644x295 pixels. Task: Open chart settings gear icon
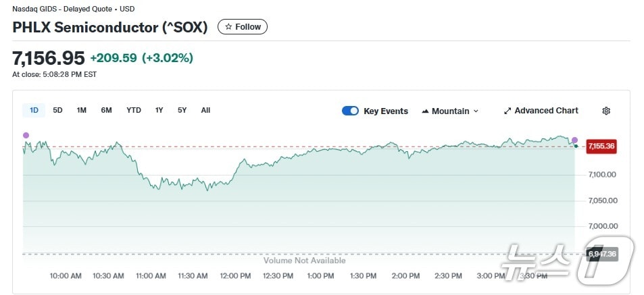pos(606,111)
